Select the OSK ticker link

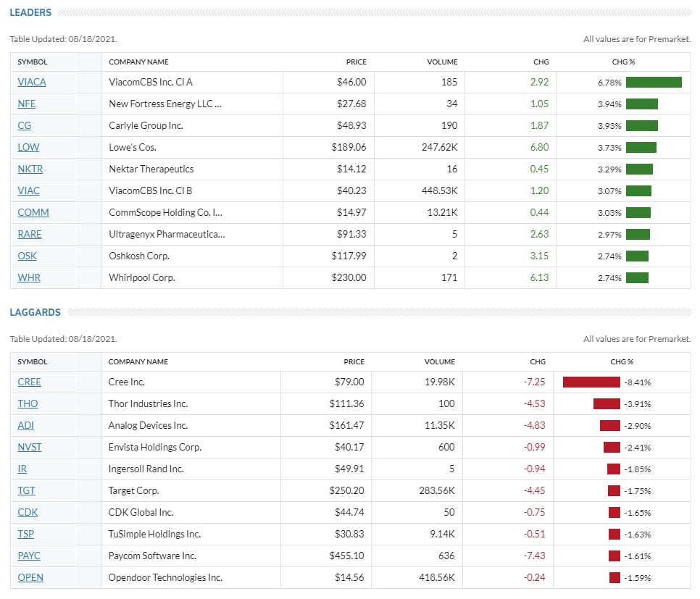[x=27, y=256]
